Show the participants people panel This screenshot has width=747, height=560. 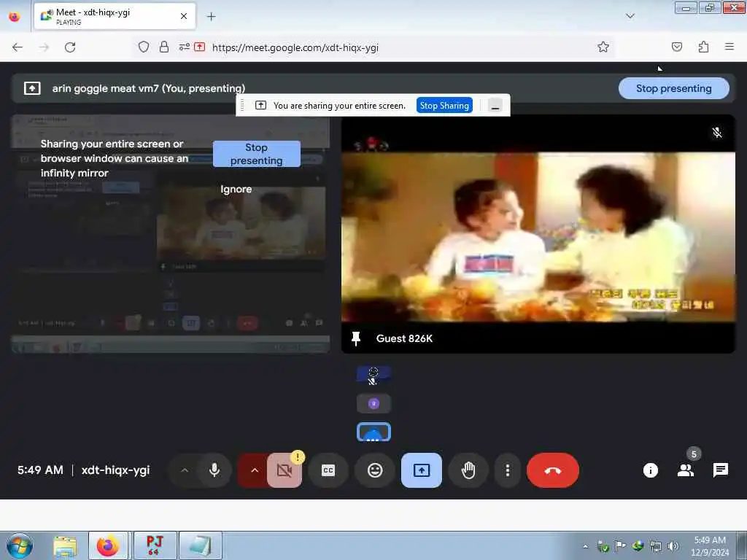click(x=686, y=470)
